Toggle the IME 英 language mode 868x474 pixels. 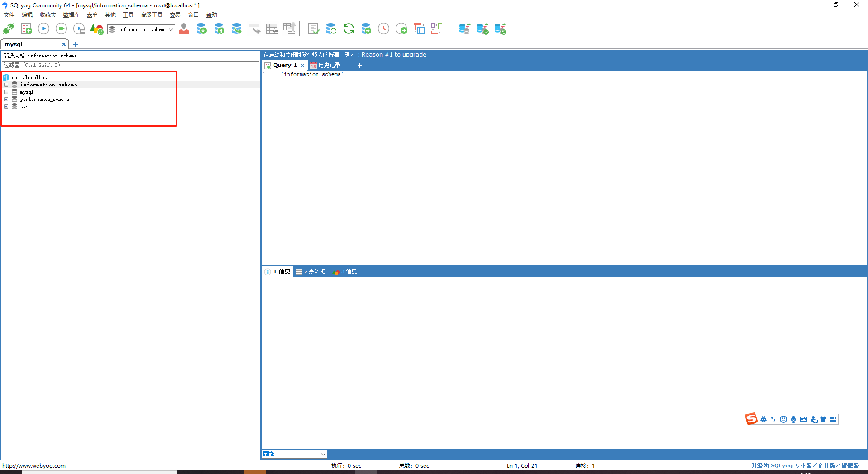click(764, 419)
